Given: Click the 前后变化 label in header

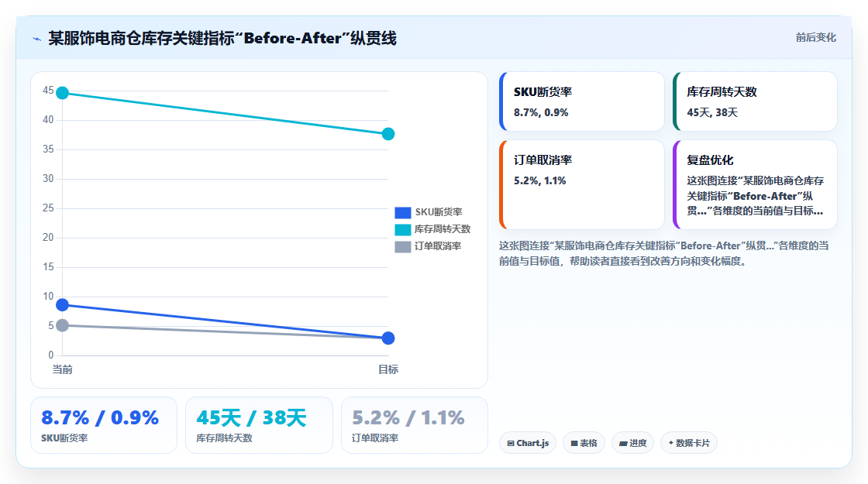Looking at the screenshot, I should click(x=815, y=38).
